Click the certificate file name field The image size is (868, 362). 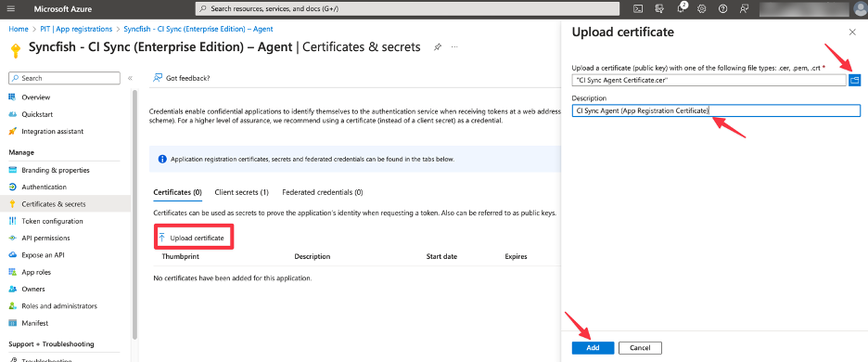click(709, 81)
